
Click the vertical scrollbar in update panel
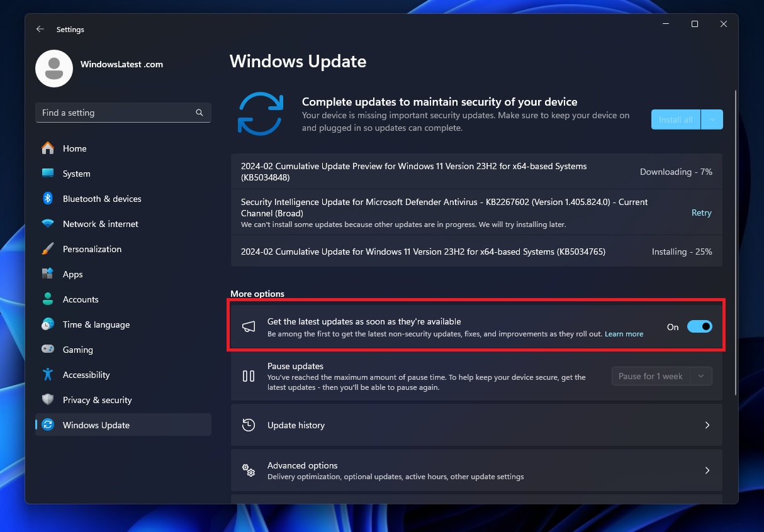coord(735,242)
